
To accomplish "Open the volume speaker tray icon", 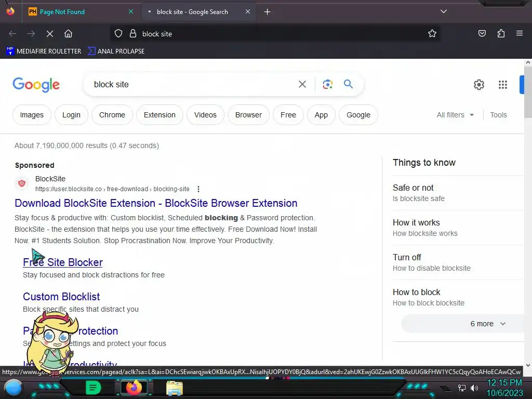I will pyautogui.click(x=474, y=388).
